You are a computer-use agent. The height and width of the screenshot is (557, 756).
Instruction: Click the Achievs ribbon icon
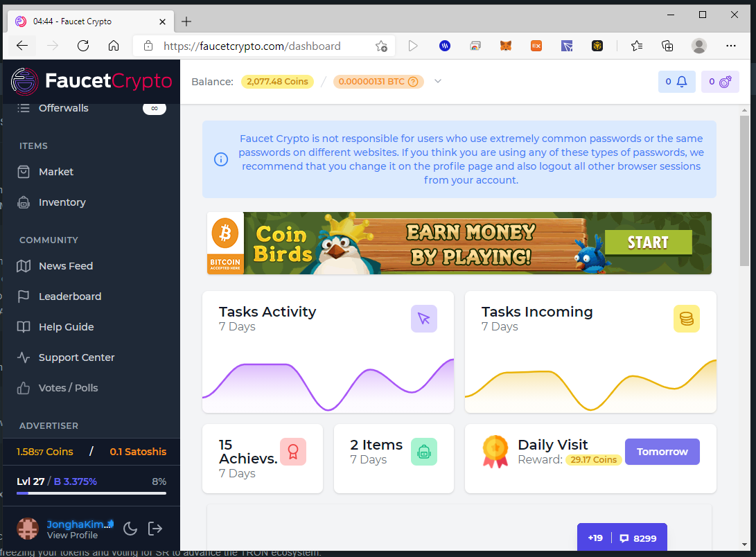[x=293, y=452]
